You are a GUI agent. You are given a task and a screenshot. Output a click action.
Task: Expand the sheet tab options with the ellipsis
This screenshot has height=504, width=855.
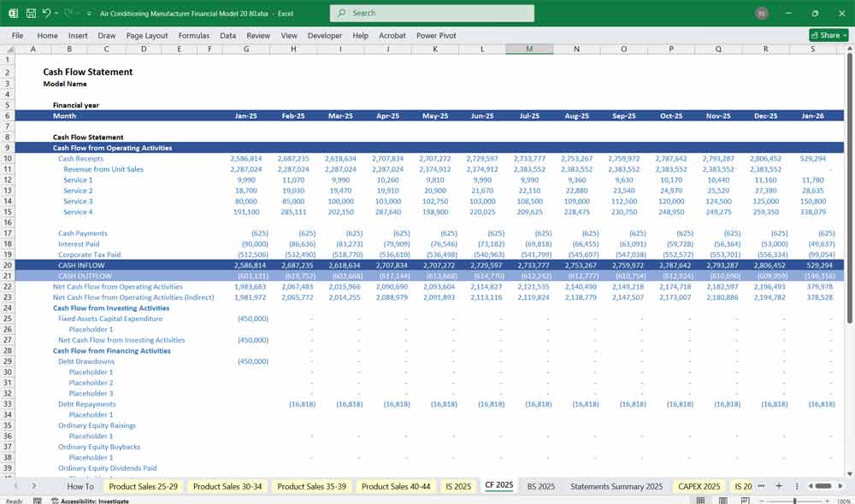[761, 485]
